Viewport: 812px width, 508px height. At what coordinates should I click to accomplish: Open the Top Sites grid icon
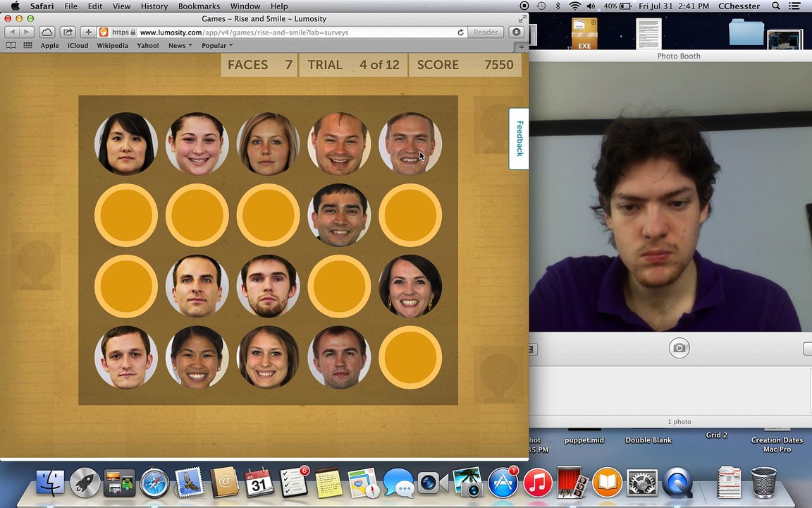[x=28, y=45]
